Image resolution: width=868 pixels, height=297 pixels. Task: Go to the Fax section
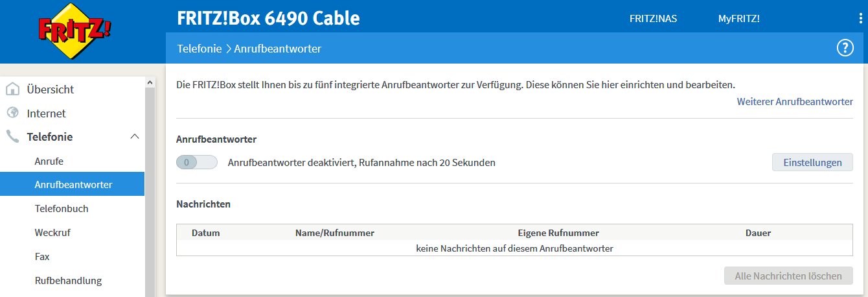coord(42,257)
